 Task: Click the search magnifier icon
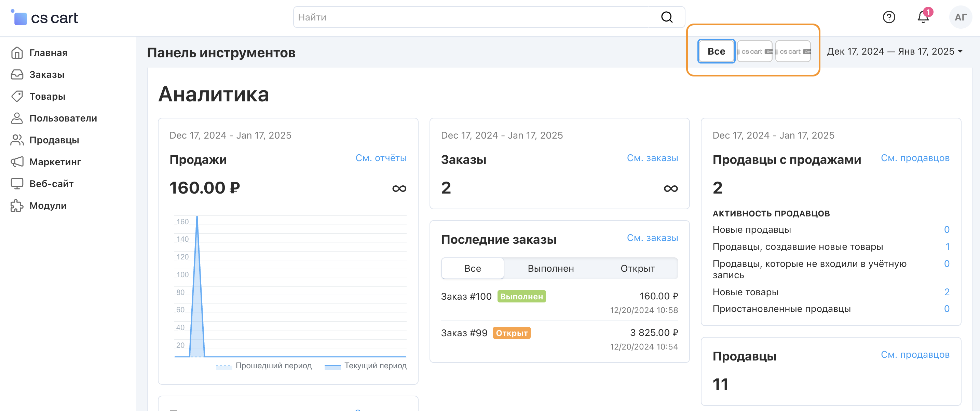[x=667, y=17]
